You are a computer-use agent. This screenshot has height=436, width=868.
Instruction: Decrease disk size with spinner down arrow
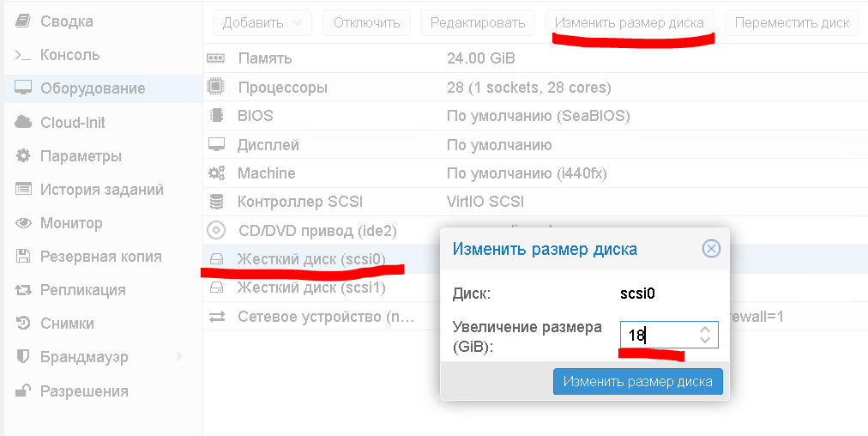tap(705, 340)
